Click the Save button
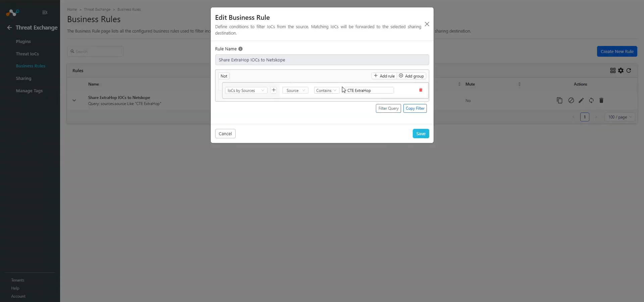The image size is (644, 302). pos(421,134)
